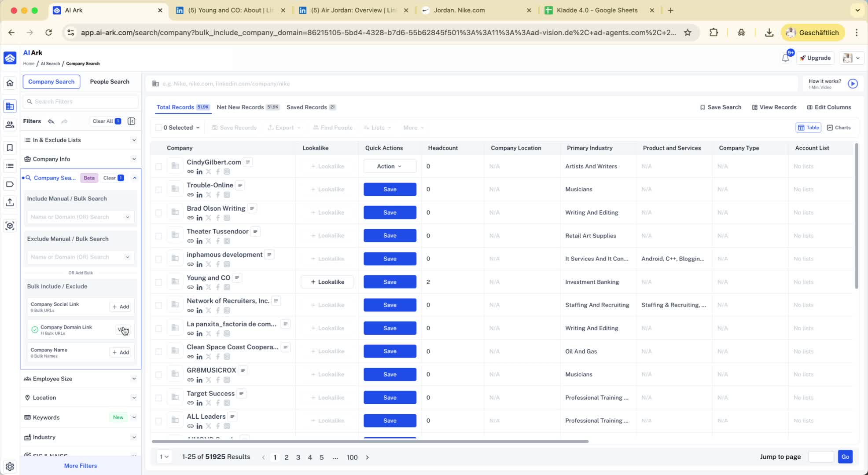Click the notifications bell icon
Viewport: 868px width, 475px height.
(x=785, y=58)
